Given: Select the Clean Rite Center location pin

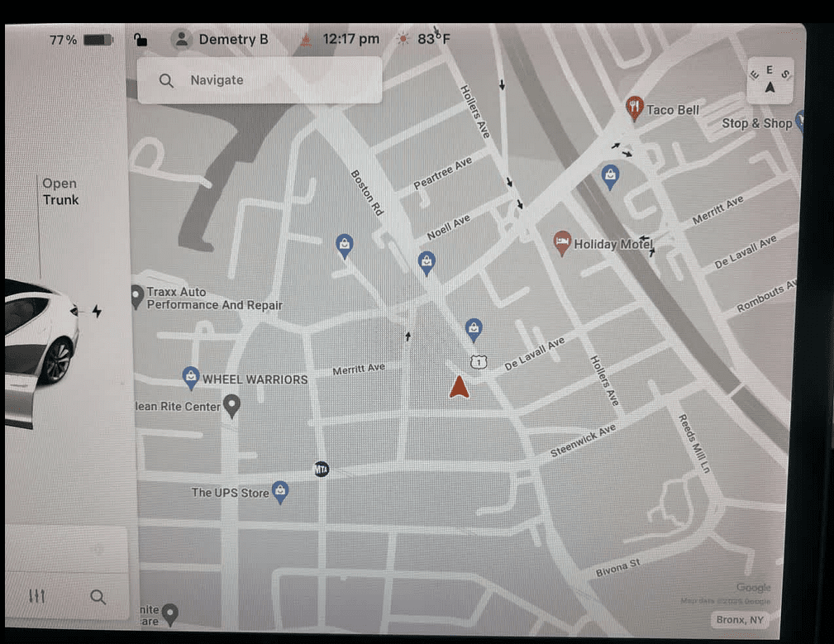Looking at the screenshot, I should point(232,405).
